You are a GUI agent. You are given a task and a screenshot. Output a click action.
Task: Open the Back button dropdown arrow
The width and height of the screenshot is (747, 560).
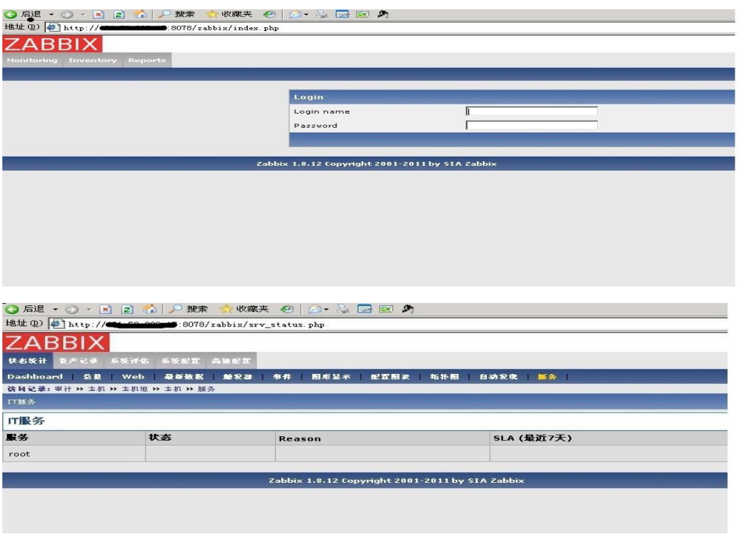coord(50,13)
